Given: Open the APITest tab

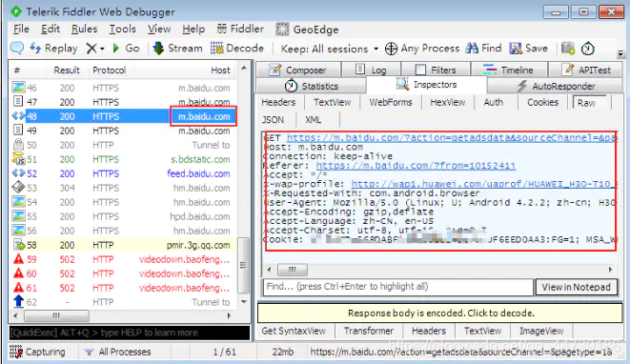Looking at the screenshot, I should (x=586, y=70).
